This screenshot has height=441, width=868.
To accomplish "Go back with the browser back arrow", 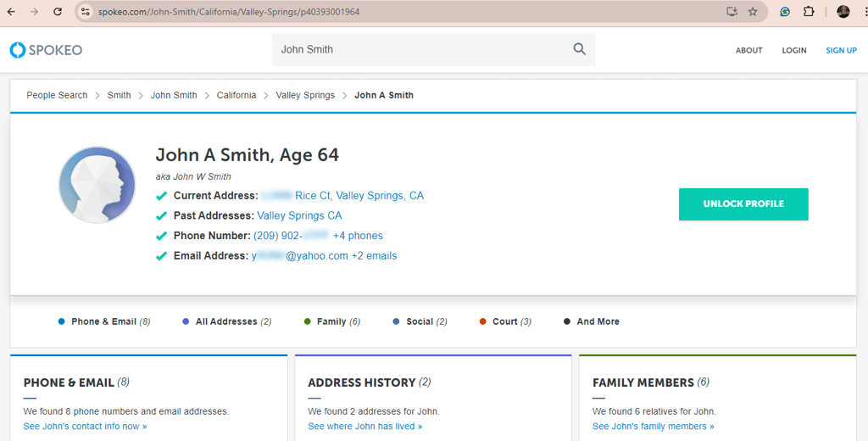I will [11, 12].
